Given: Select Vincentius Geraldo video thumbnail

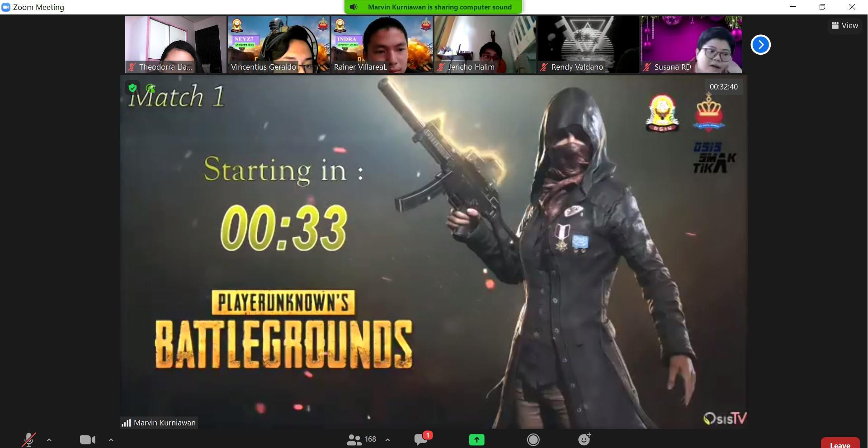Looking at the screenshot, I should 279,45.
